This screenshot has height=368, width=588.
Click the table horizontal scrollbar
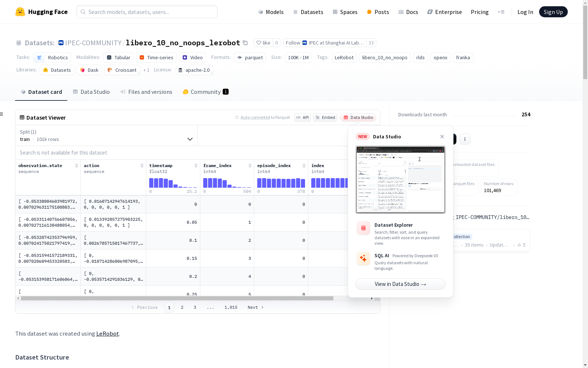[x=177, y=298]
